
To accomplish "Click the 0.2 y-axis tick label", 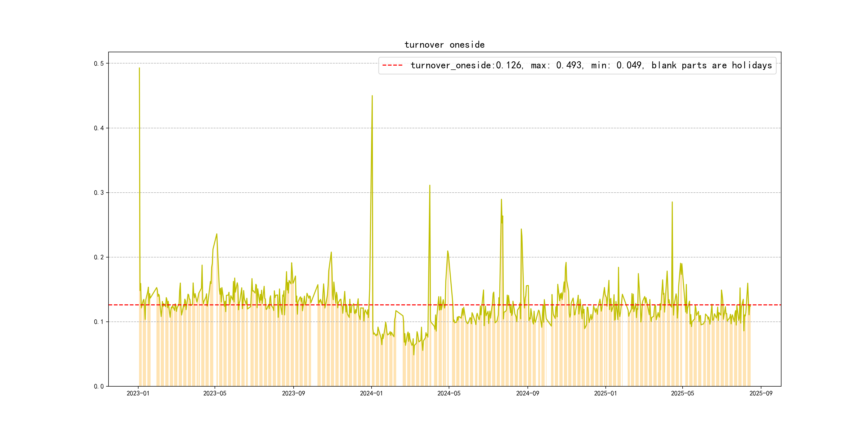I will (99, 257).
